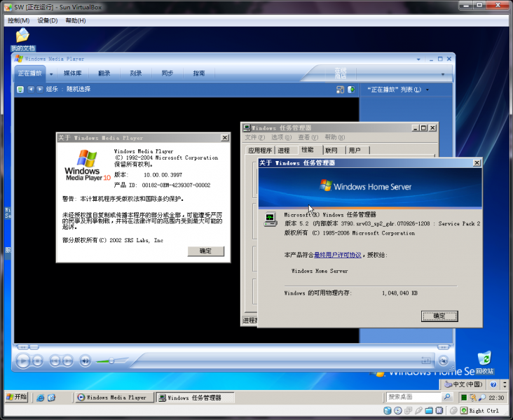Click the language bar help icon
The width and height of the screenshot is (513, 420).
coord(493,384)
